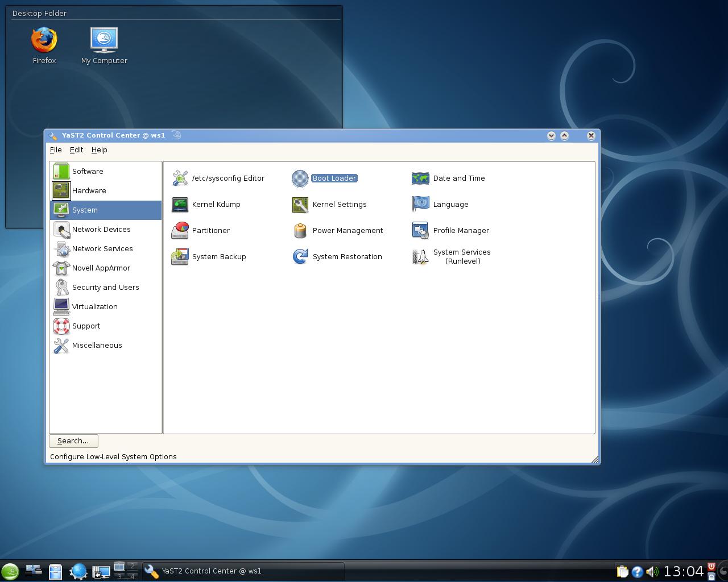This screenshot has height=582, width=728.
Task: Click the lock screen icon on panel
Action: [711, 576]
